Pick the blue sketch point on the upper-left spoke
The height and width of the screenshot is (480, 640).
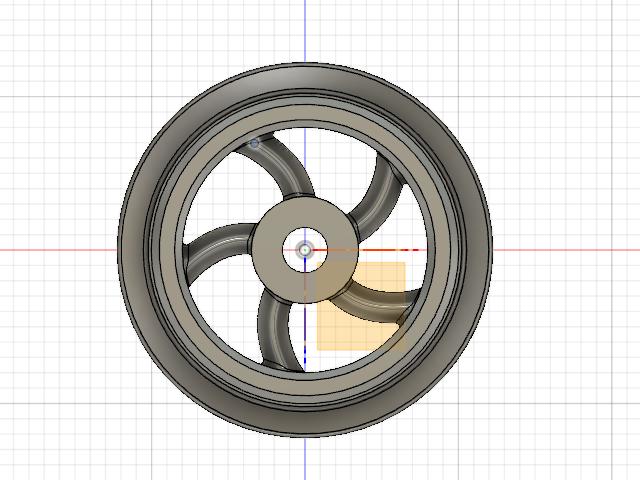pos(255,143)
